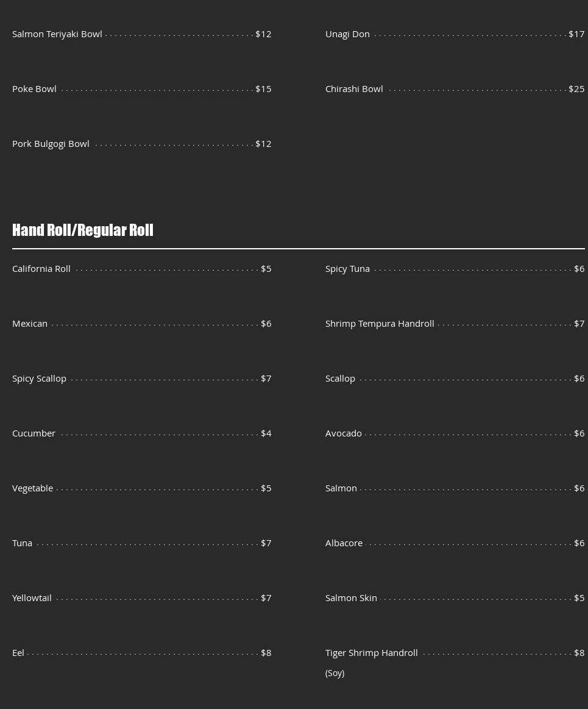Choose the Avocado roll entry
Image resolution: width=588 pixels, height=709 pixels.
click(x=344, y=433)
